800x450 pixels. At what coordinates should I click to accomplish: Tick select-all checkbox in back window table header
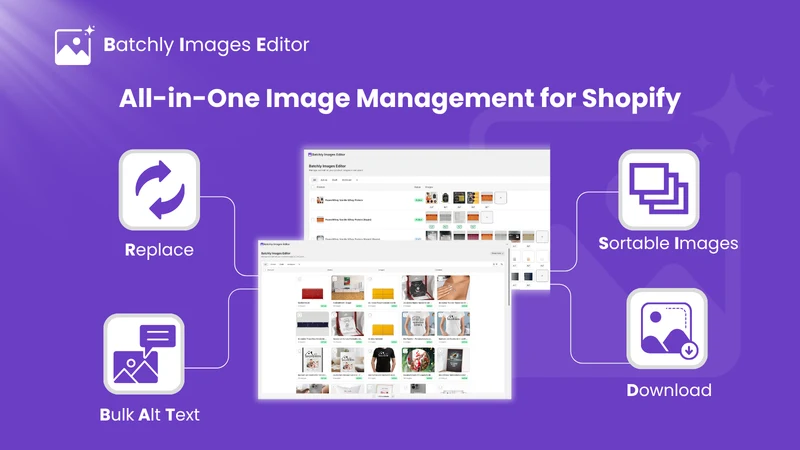(313, 187)
